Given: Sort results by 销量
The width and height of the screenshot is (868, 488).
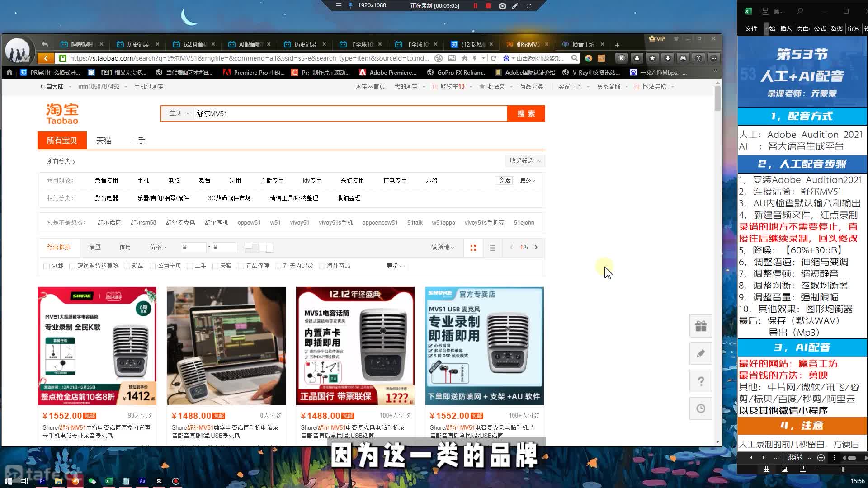Looking at the screenshot, I should coord(95,247).
